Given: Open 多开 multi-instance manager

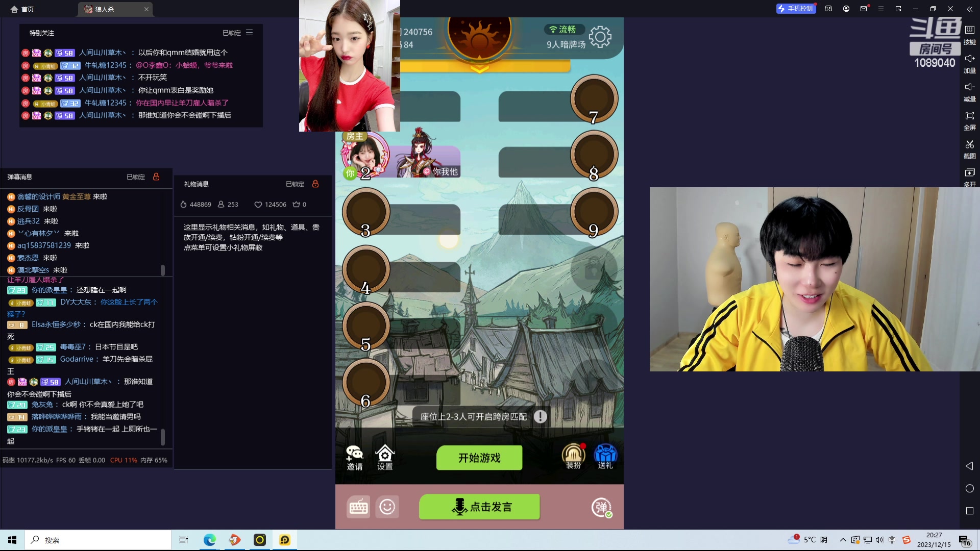Looking at the screenshot, I should click(970, 178).
